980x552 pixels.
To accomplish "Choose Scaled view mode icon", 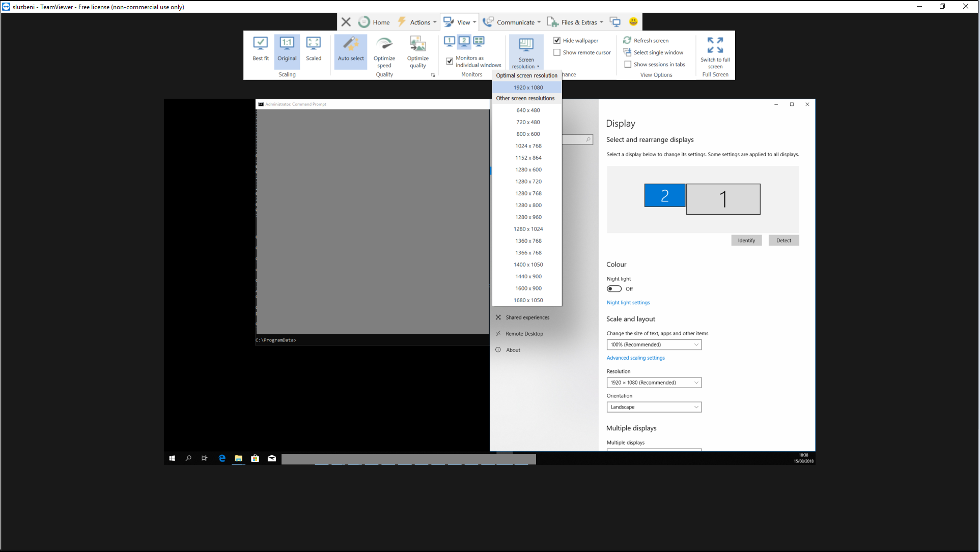I will [313, 43].
